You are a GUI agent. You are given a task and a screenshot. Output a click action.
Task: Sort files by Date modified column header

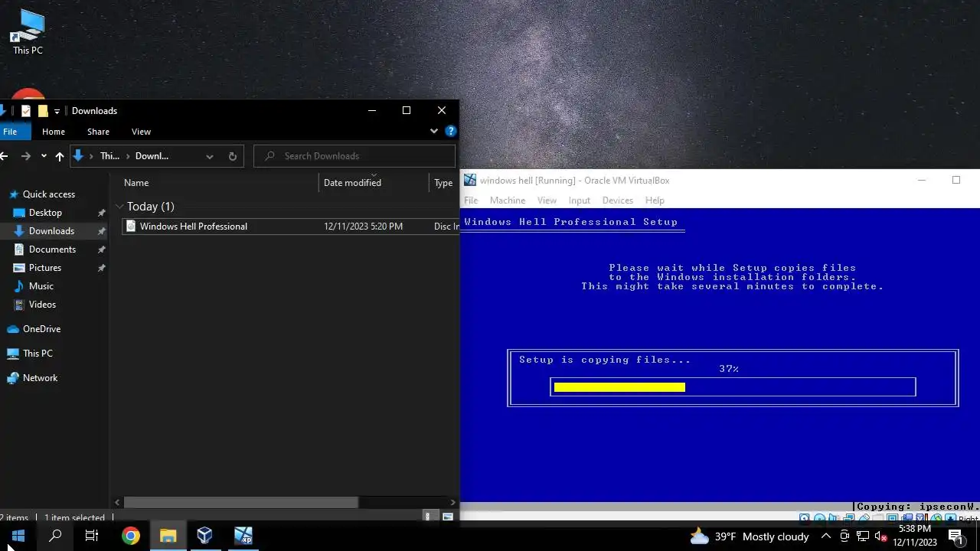tap(352, 183)
